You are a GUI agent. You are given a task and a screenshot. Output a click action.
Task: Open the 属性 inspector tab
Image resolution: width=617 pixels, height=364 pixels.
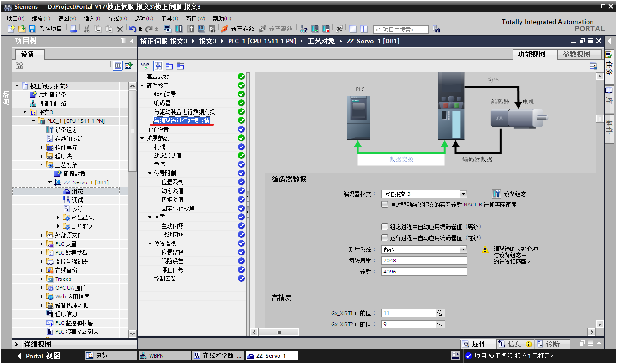pyautogui.click(x=478, y=344)
